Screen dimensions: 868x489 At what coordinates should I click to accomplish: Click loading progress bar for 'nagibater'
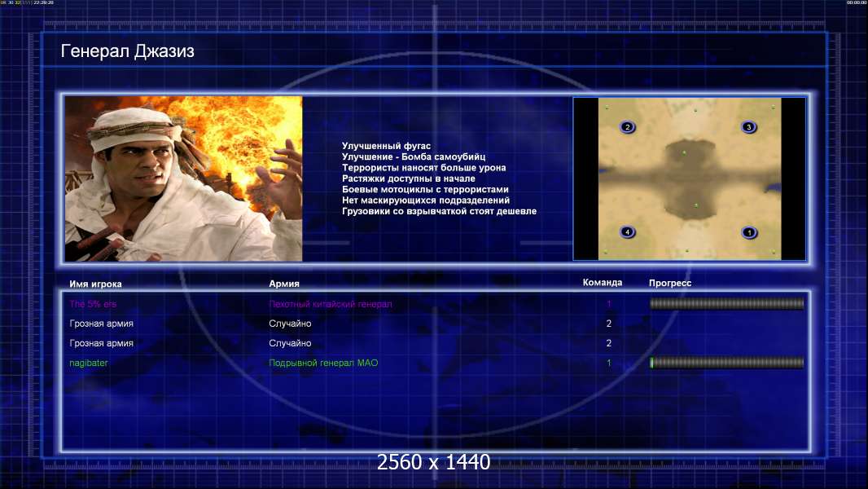pos(727,363)
